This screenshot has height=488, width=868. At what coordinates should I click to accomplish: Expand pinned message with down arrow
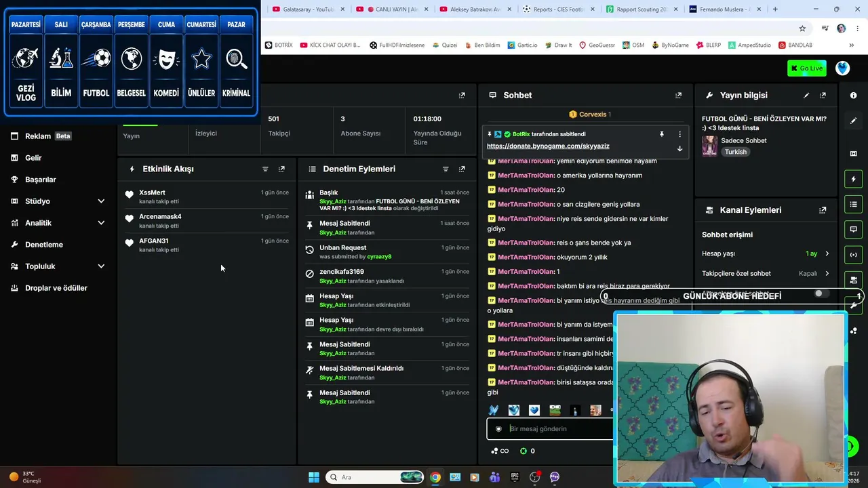pyautogui.click(x=679, y=148)
